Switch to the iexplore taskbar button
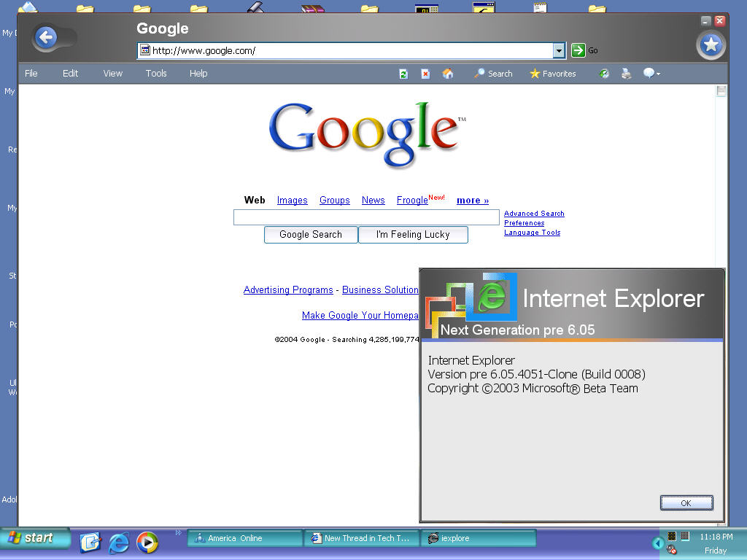The image size is (747, 560). click(x=479, y=538)
